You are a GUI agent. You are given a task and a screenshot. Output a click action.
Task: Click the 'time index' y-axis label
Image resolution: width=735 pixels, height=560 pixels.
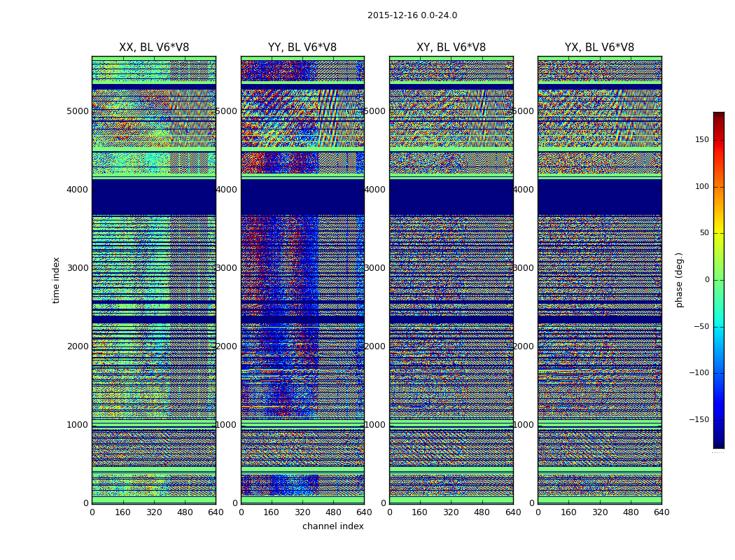click(57, 280)
